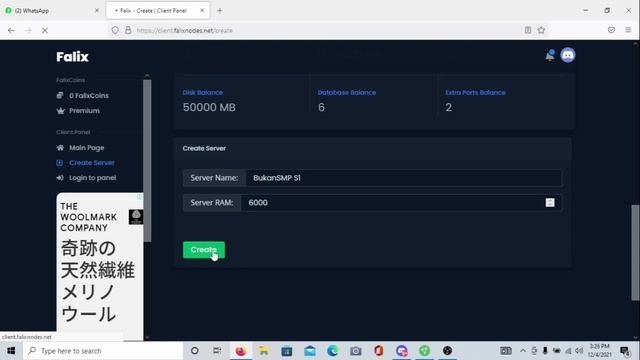This screenshot has width=640, height=360.
Task: Select the Falix Create Client Panel tab
Action: (x=158, y=11)
